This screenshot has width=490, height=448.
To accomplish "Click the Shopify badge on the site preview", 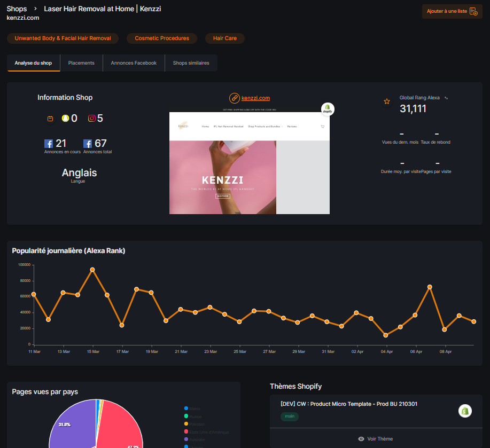I will (x=328, y=109).
